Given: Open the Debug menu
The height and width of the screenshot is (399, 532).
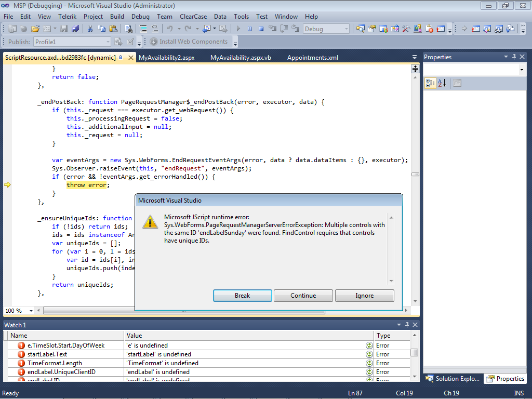Looking at the screenshot, I should pyautogui.click(x=140, y=17).
